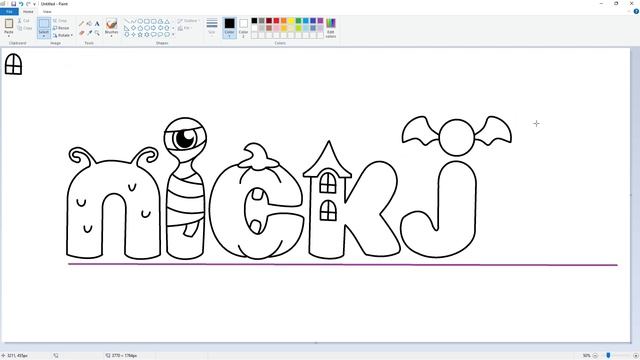Pick the orange color swatch
The image size is (640, 360).
click(284, 21)
